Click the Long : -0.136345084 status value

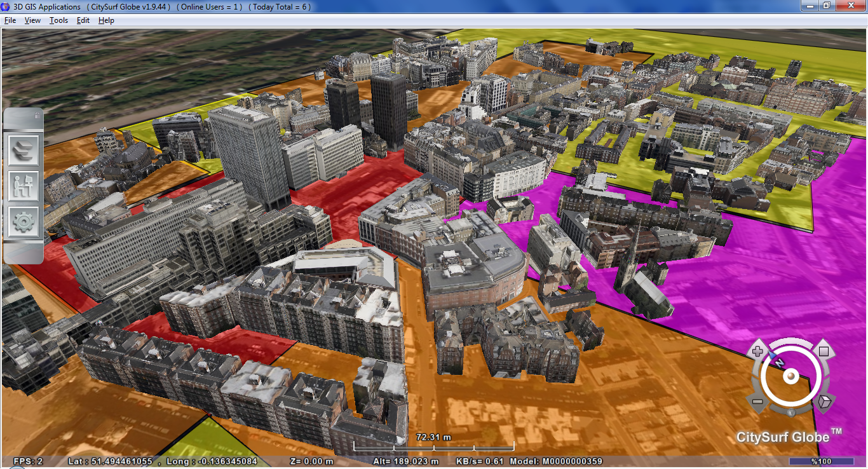(x=212, y=461)
